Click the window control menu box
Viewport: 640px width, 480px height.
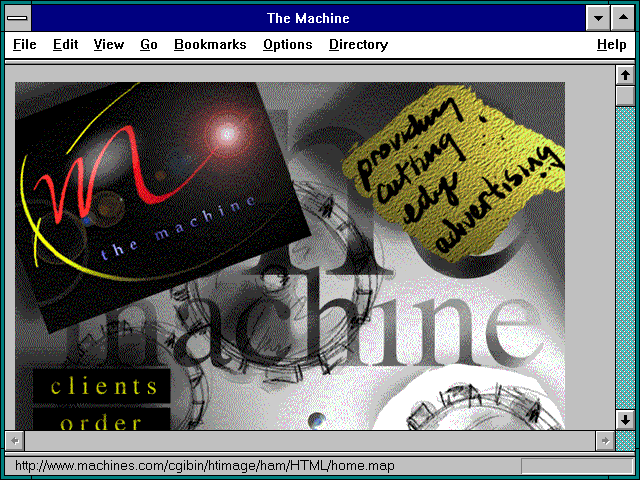click(18, 18)
